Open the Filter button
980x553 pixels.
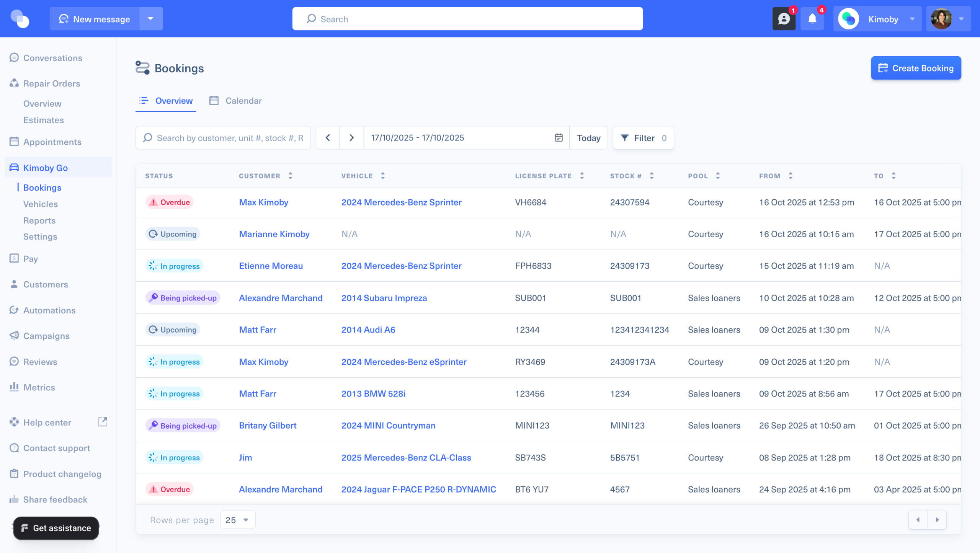click(643, 138)
